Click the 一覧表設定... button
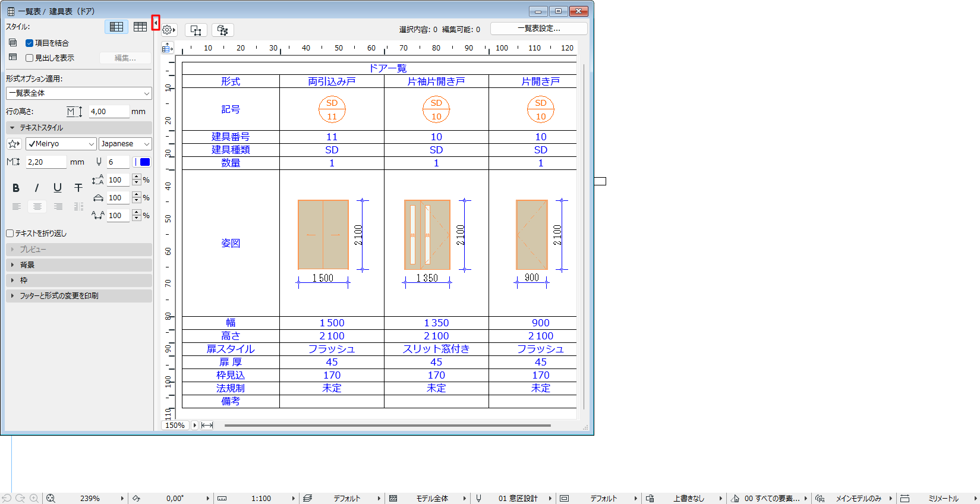Viewport: 980px width, 504px height. point(539,29)
